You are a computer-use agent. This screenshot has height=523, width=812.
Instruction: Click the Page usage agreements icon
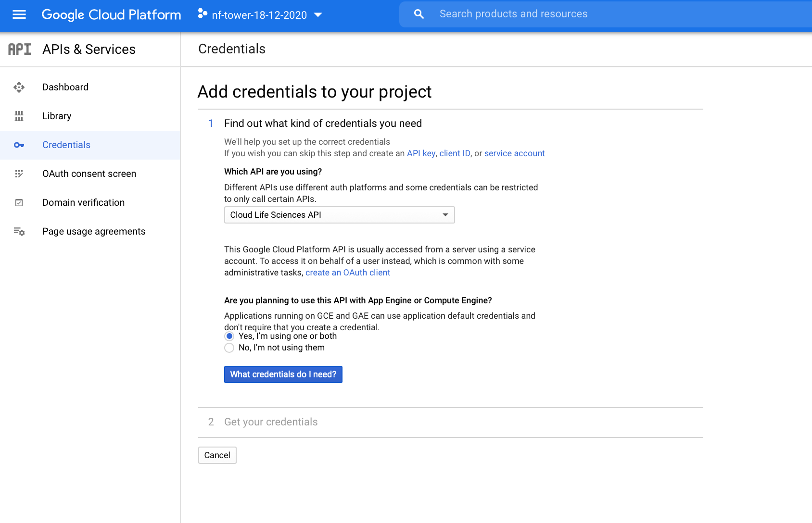[19, 231]
